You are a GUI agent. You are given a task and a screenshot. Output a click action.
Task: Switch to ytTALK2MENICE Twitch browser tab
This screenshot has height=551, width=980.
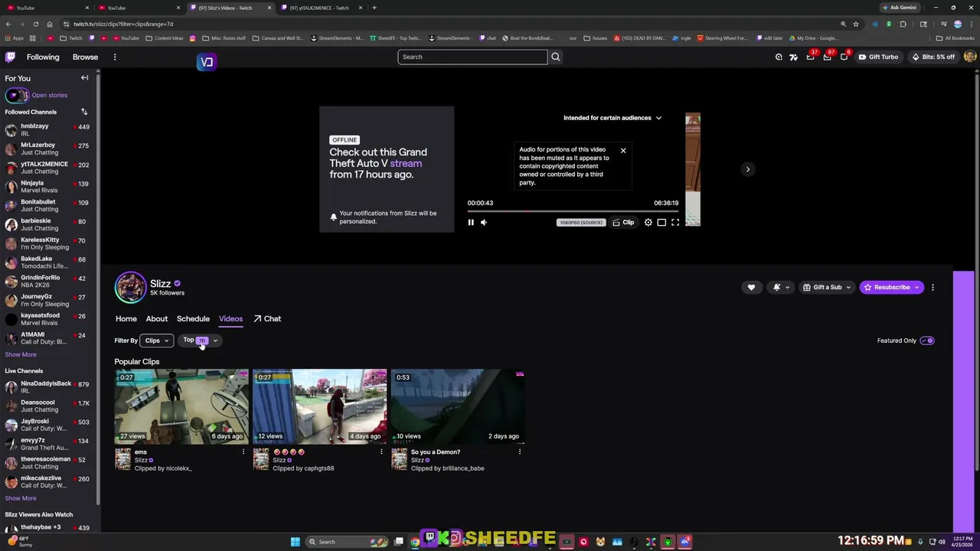319,8
